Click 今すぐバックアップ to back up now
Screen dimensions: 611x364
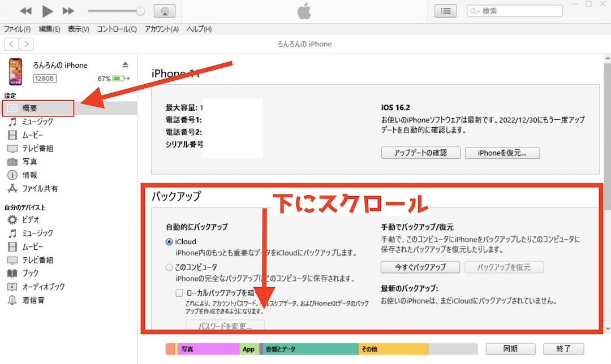(x=420, y=267)
